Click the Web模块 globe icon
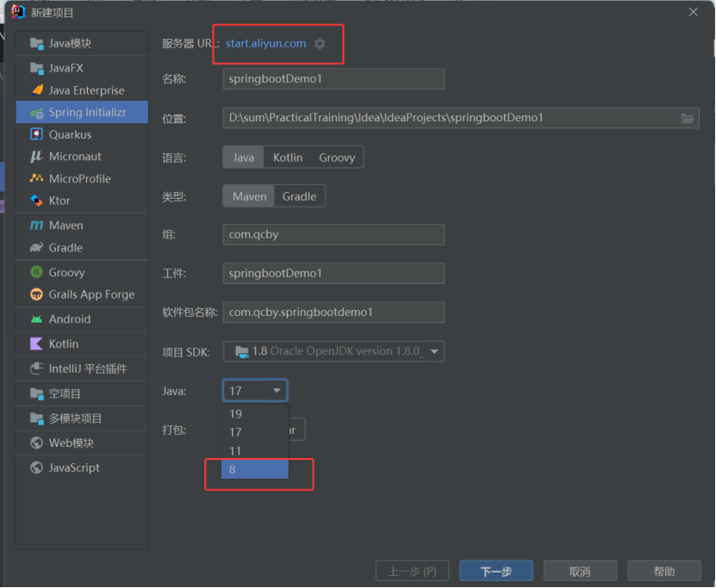This screenshot has width=716, height=588. [x=36, y=443]
